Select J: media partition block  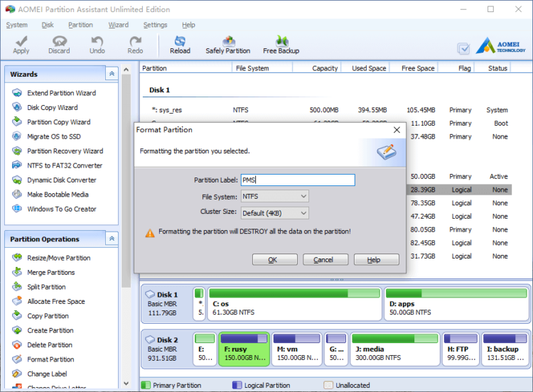point(395,349)
